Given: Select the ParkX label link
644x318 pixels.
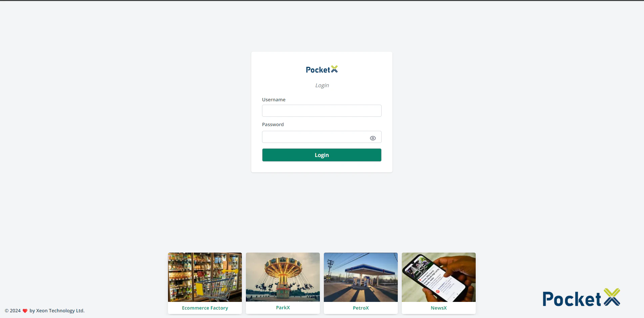Looking at the screenshot, I should [283, 308].
